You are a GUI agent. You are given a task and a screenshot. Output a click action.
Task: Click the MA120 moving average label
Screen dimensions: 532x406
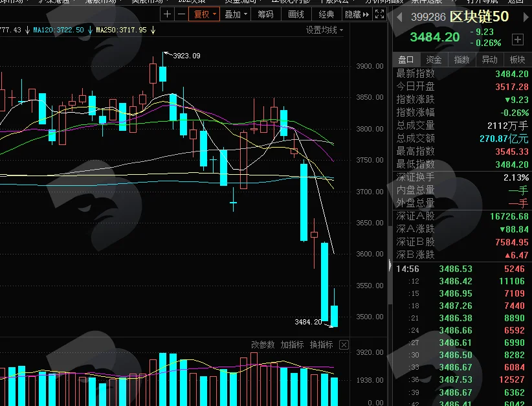pyautogui.click(x=58, y=30)
